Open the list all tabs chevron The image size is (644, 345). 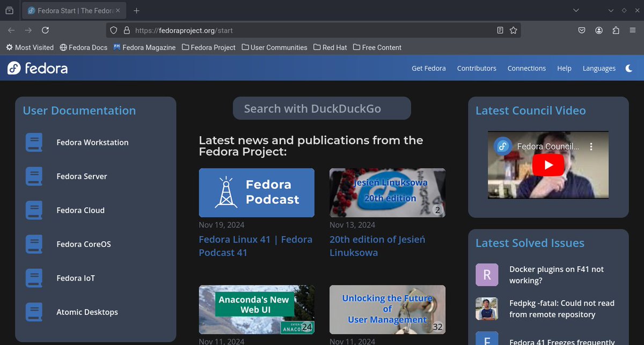[x=576, y=10]
